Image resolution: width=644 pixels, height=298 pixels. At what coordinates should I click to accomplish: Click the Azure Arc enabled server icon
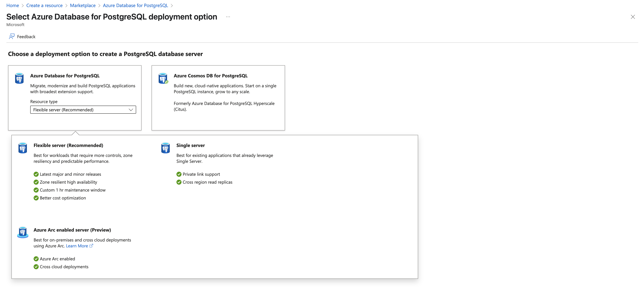click(x=23, y=232)
